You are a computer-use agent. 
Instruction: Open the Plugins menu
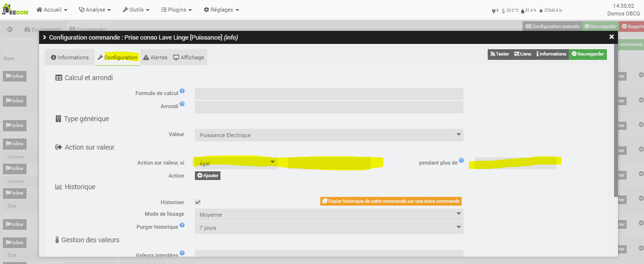click(x=176, y=10)
